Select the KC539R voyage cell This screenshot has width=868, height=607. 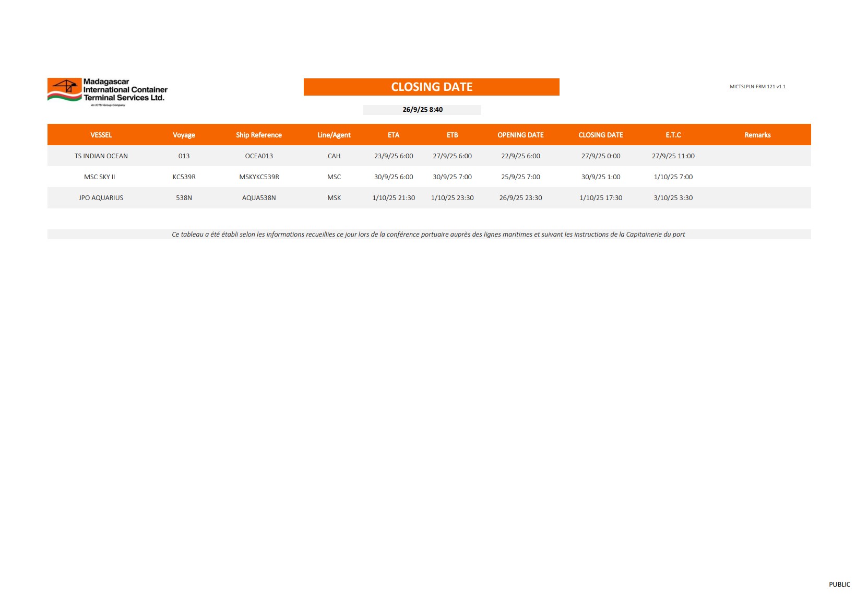pyautogui.click(x=184, y=177)
